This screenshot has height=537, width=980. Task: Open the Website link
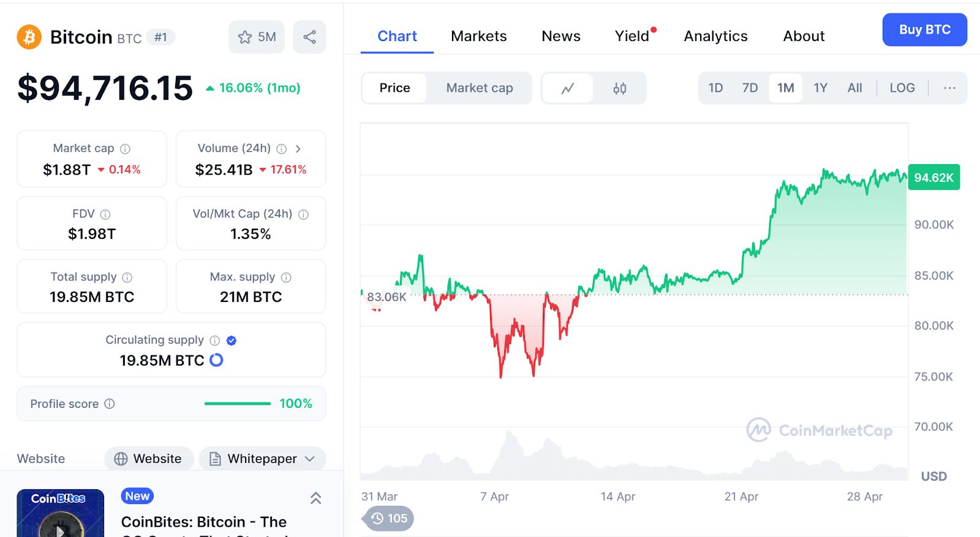point(149,459)
